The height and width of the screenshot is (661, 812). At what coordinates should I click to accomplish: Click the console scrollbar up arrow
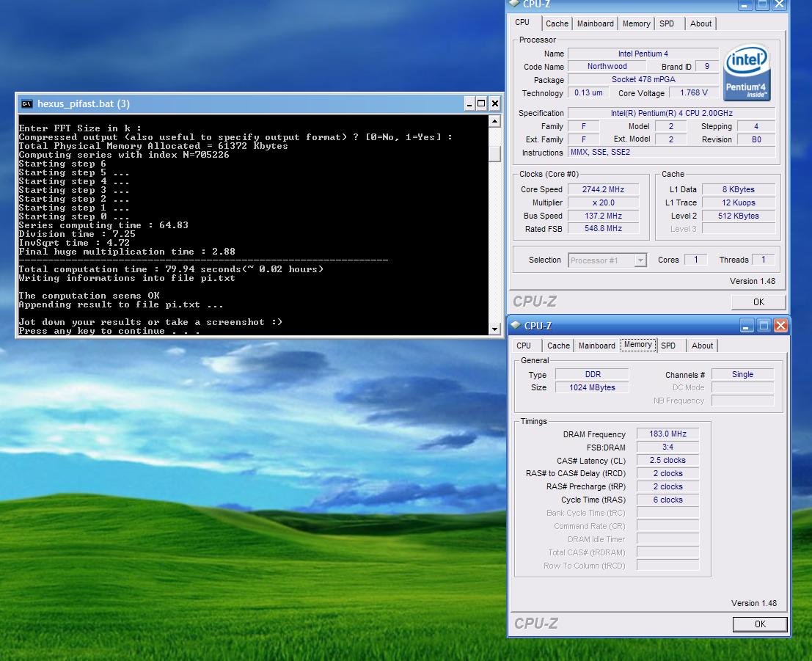click(x=494, y=121)
